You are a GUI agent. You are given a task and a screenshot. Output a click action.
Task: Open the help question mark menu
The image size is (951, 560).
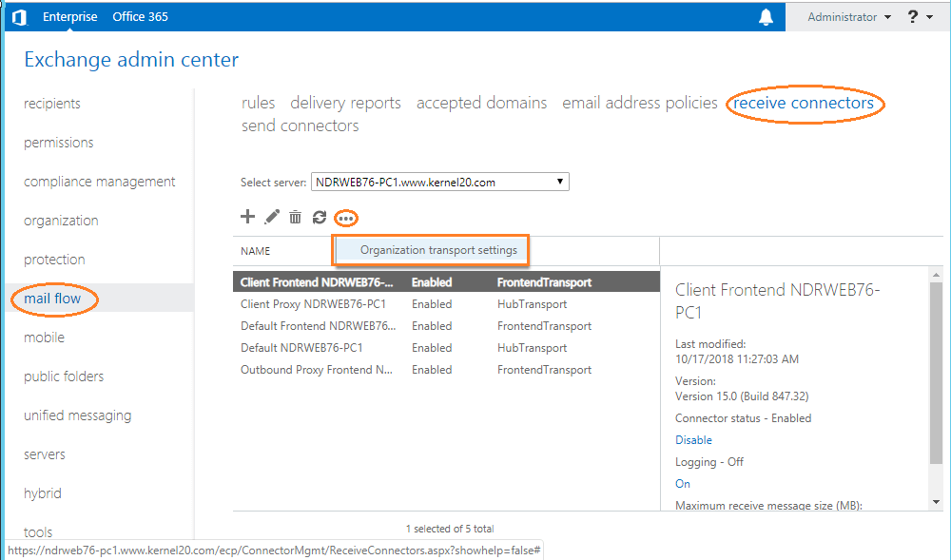coord(920,17)
